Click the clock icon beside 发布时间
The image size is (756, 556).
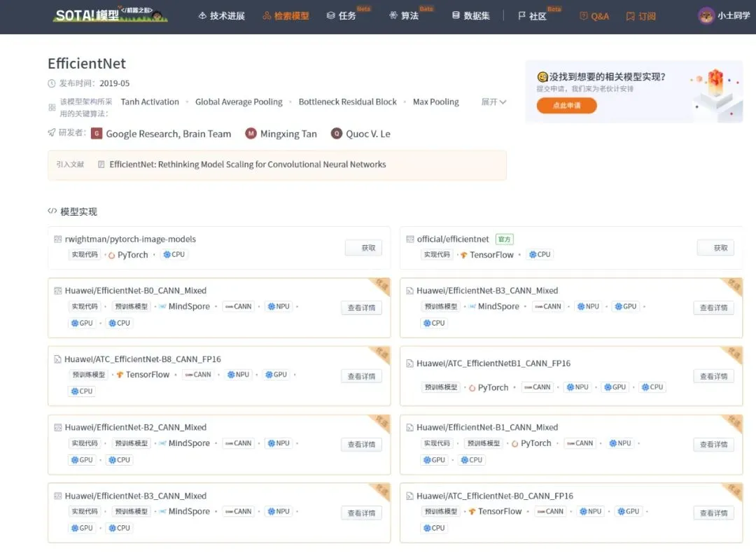(52, 83)
